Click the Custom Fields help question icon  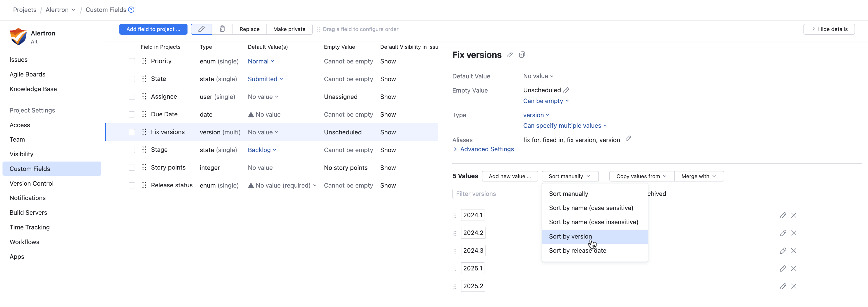(131, 10)
